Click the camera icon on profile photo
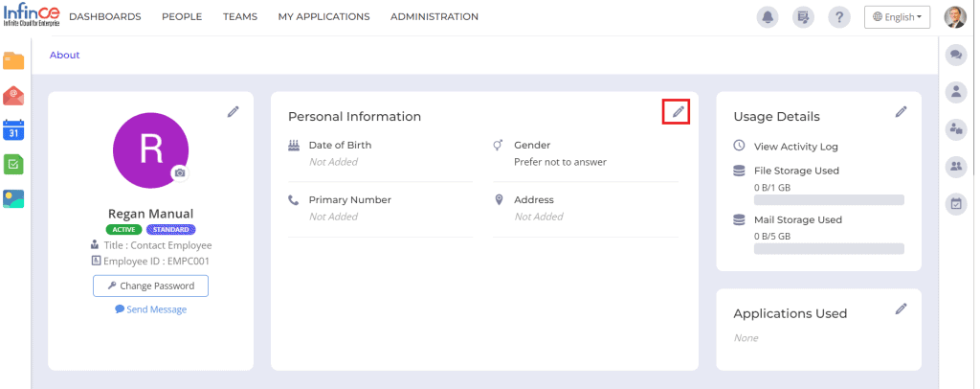 click(x=180, y=172)
